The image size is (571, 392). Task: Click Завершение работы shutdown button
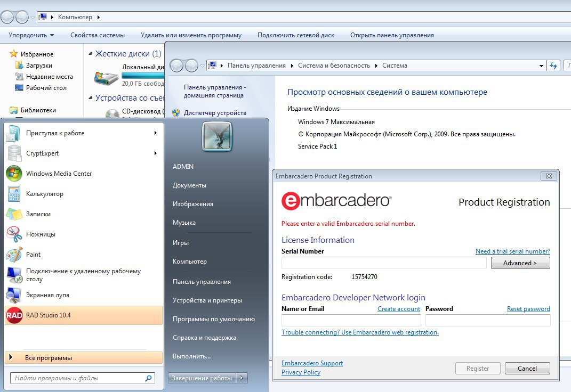click(202, 378)
